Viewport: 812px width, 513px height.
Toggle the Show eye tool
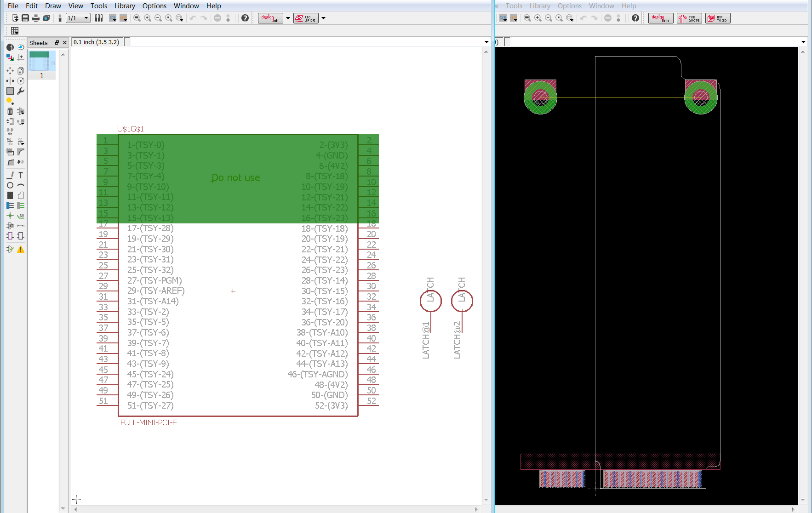coord(21,47)
